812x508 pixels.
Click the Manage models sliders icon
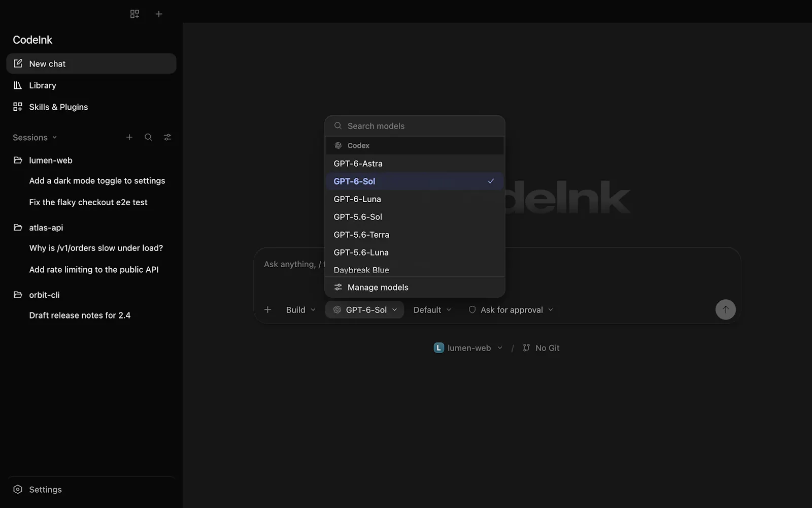pyautogui.click(x=338, y=288)
